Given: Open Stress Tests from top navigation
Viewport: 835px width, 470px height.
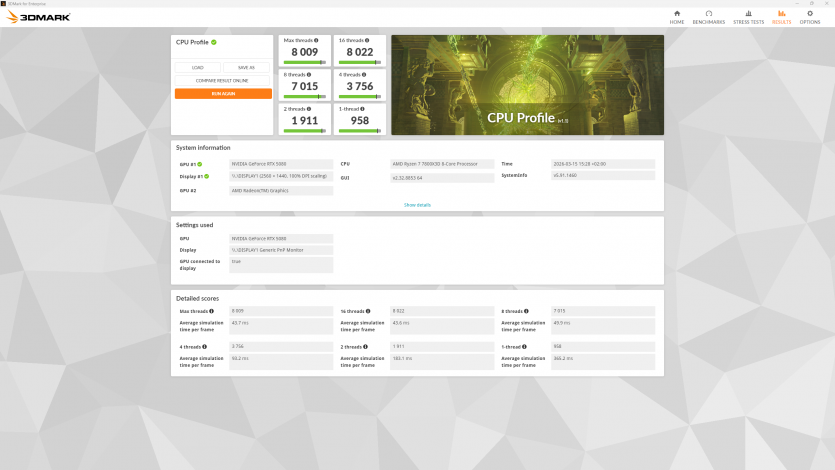Looking at the screenshot, I should click(747, 14).
